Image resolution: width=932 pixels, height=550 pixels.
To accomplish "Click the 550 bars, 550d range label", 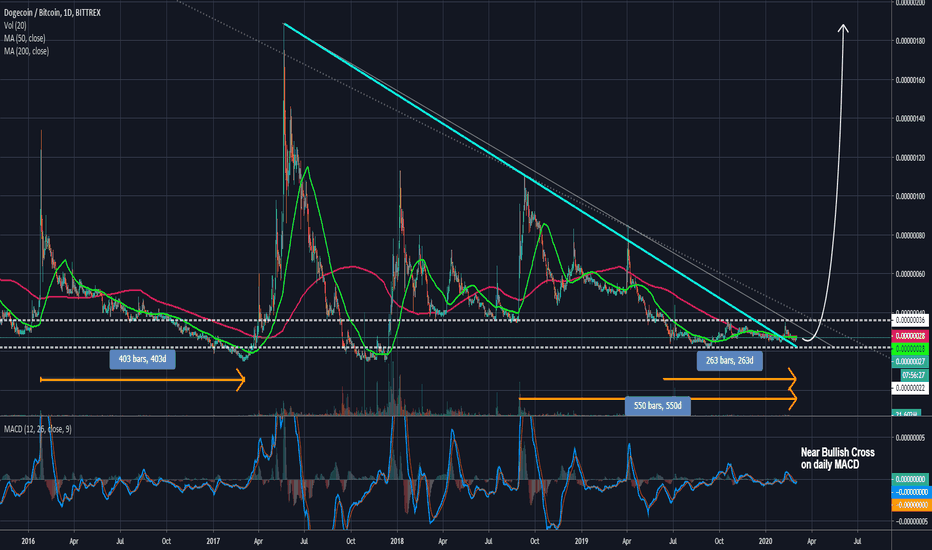I will (657, 406).
